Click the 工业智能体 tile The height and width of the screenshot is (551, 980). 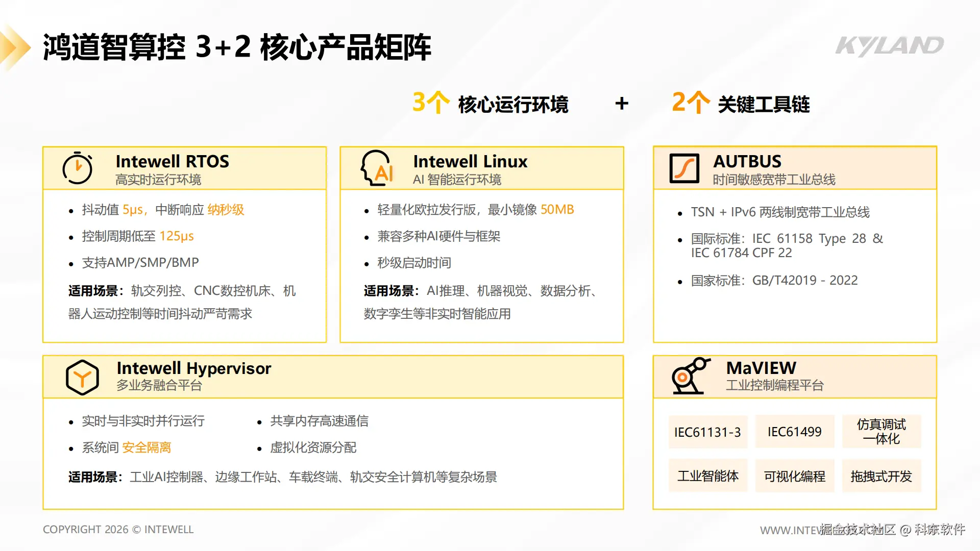coord(708,476)
